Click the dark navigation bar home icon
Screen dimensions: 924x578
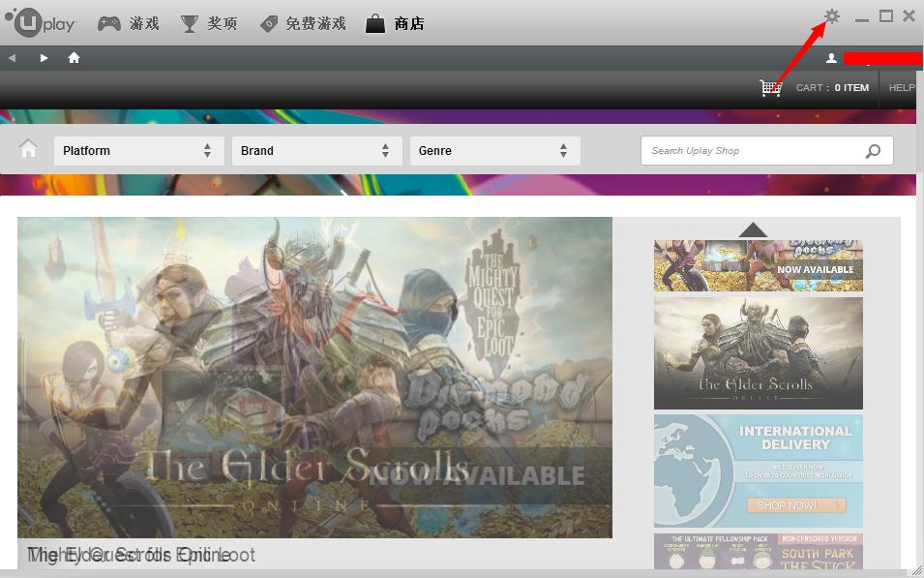(74, 57)
